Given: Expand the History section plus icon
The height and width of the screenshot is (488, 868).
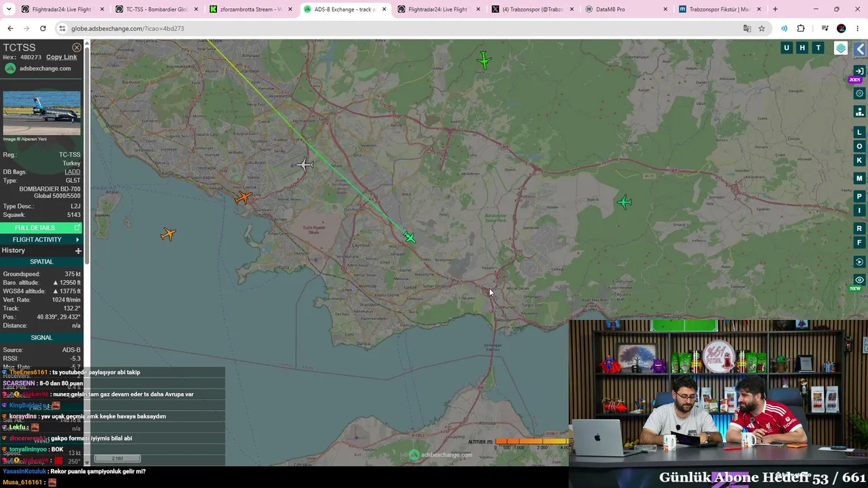Looking at the screenshot, I should [78, 251].
